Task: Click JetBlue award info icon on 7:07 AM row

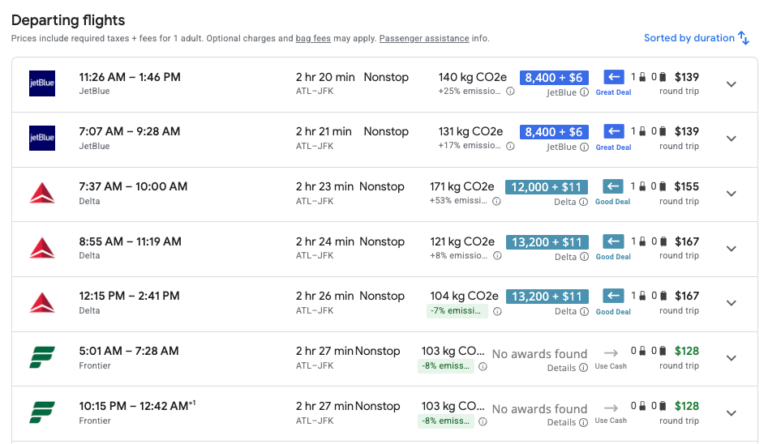Action: (584, 147)
